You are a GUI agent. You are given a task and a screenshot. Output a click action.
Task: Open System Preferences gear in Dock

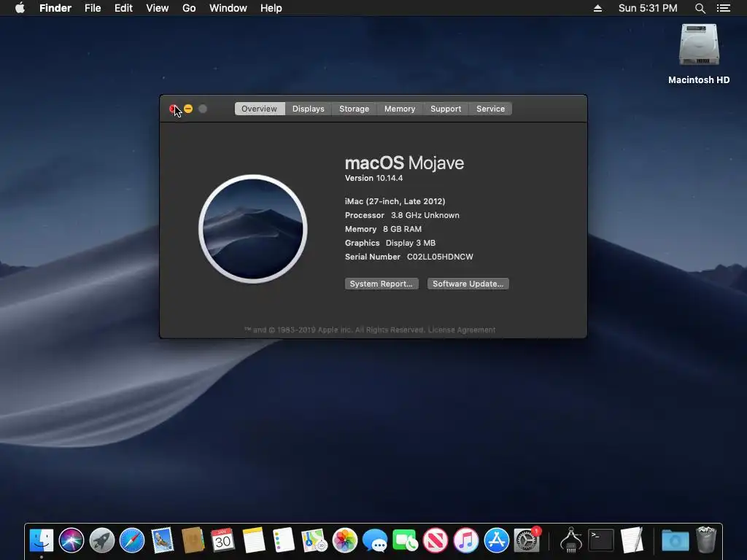click(527, 540)
